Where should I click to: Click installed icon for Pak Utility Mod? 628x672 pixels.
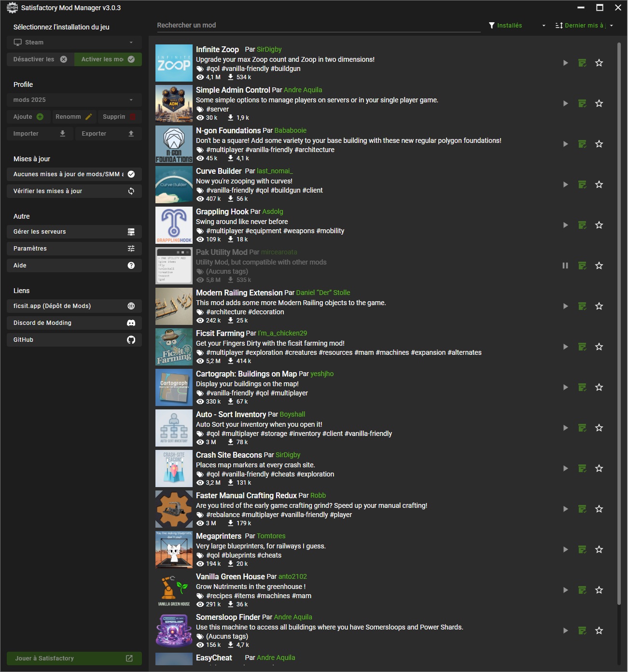582,266
